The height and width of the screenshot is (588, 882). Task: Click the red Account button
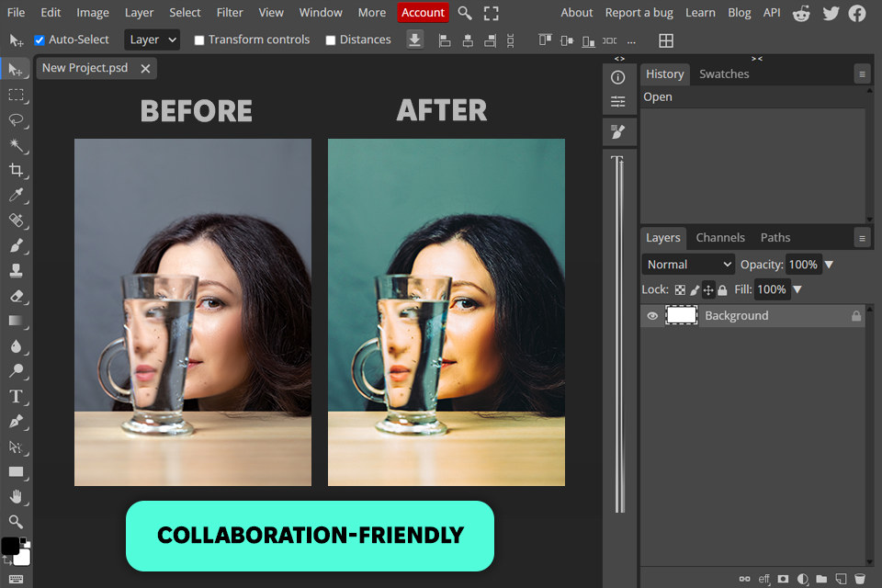pyautogui.click(x=423, y=13)
